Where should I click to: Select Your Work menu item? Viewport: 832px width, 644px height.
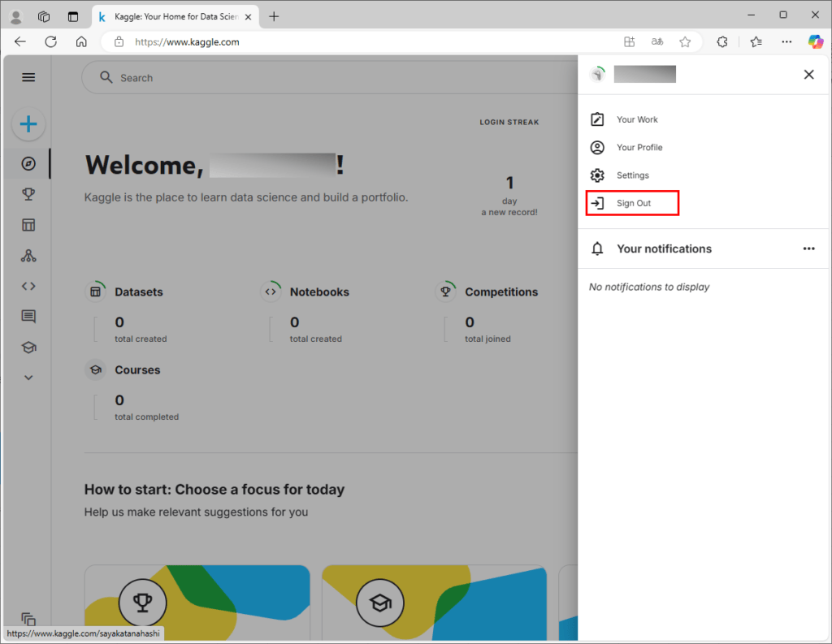(x=636, y=119)
